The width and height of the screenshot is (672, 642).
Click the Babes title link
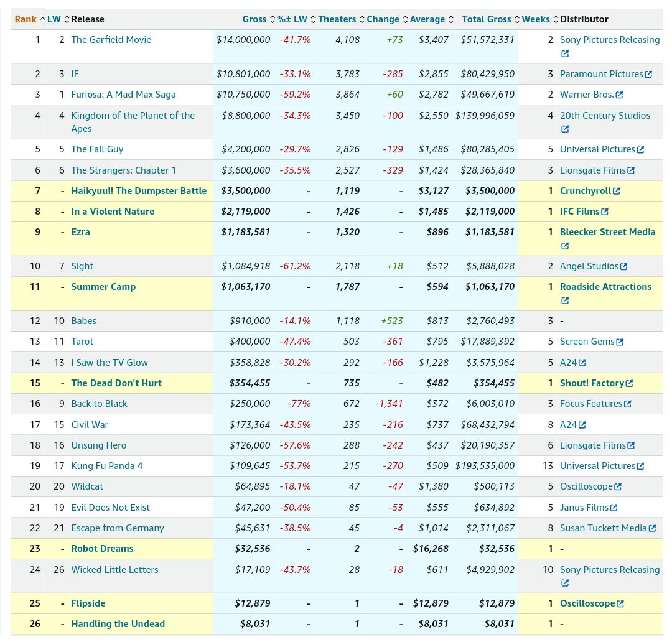83,321
